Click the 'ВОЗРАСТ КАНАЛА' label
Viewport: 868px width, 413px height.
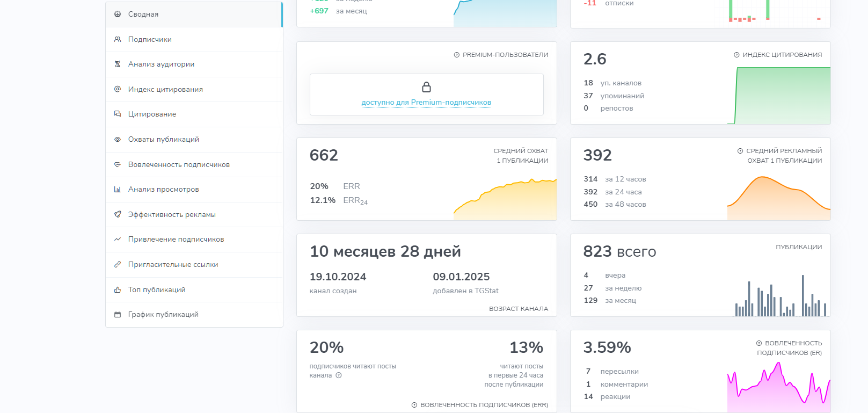point(519,309)
